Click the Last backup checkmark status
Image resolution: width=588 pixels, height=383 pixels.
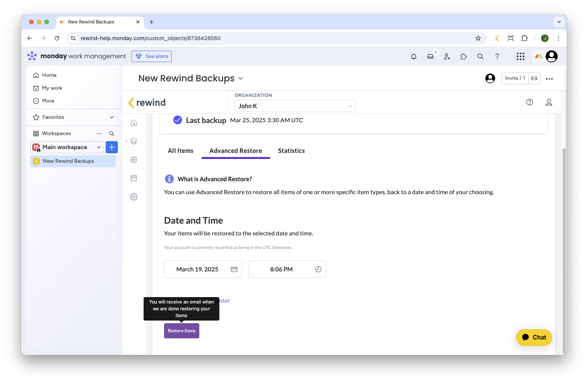pyautogui.click(x=177, y=120)
